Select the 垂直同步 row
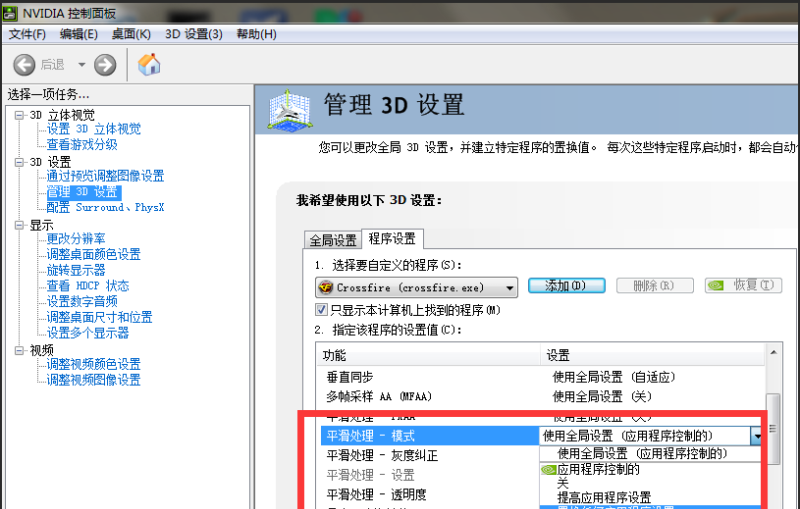The image size is (800, 509). [541, 377]
